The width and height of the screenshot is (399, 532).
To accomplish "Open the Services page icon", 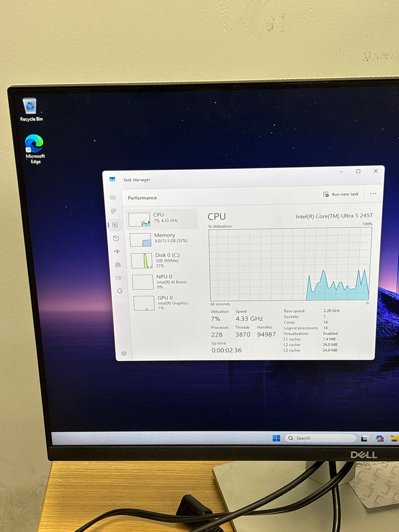I will tap(120, 291).
